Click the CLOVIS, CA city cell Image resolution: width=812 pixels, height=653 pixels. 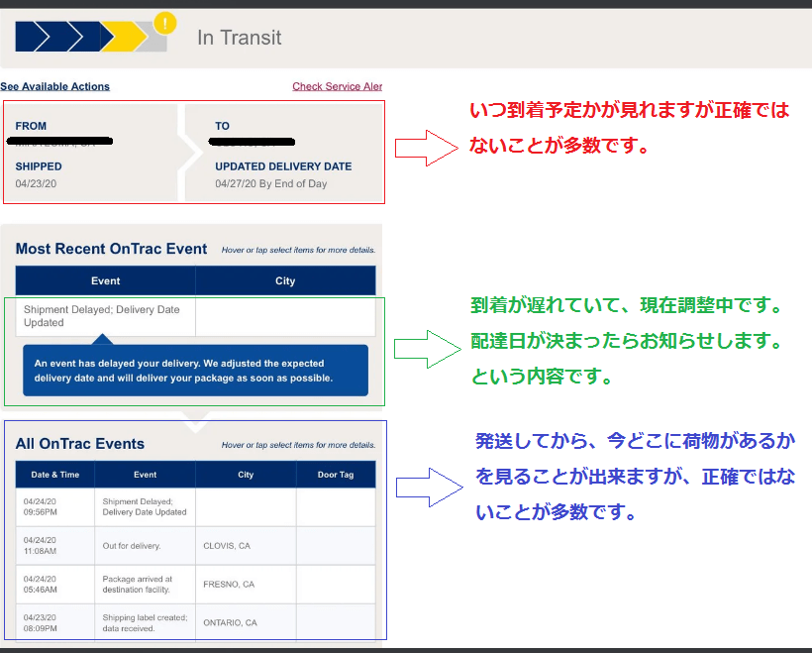246,546
